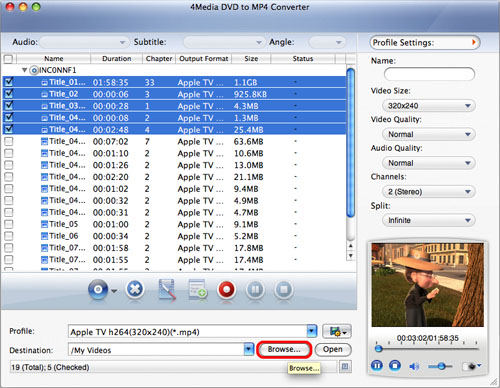This screenshot has height=388, width=500.
Task: Click the Destination /My Videos field
Action: 156,350
